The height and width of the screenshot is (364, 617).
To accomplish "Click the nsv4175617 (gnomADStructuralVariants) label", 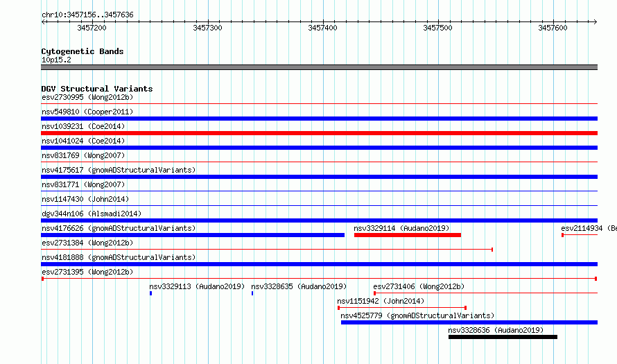I will [119, 170].
